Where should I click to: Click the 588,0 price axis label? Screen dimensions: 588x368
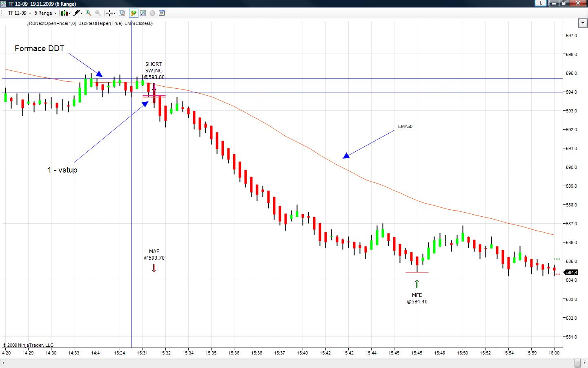571,205
